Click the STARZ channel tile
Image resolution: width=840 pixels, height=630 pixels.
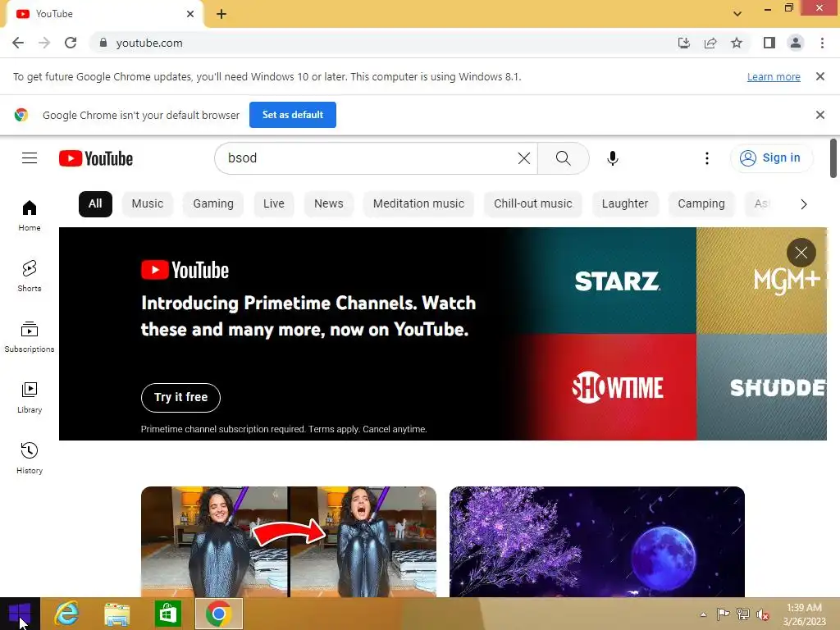616,281
